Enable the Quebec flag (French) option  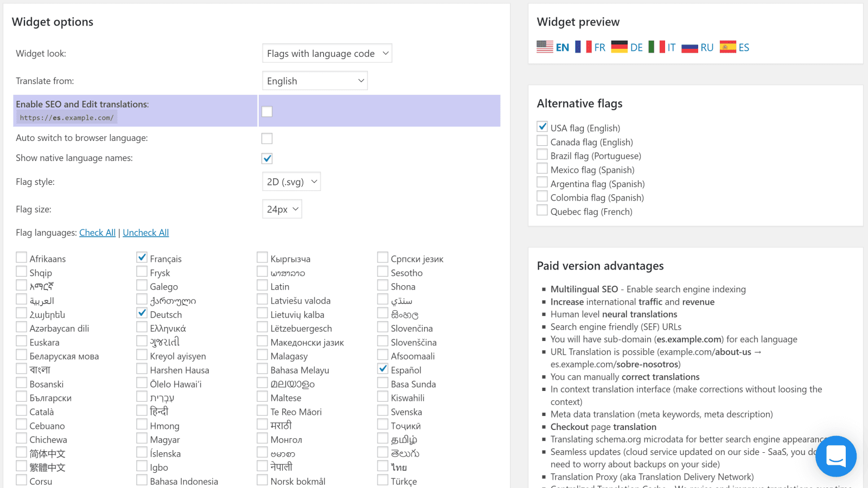click(542, 209)
